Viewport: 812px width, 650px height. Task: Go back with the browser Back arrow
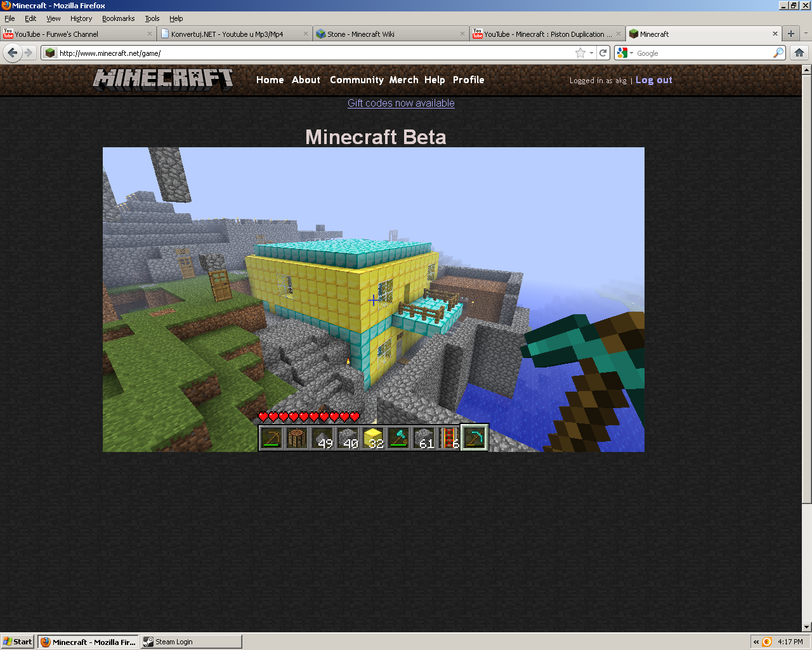pos(12,53)
